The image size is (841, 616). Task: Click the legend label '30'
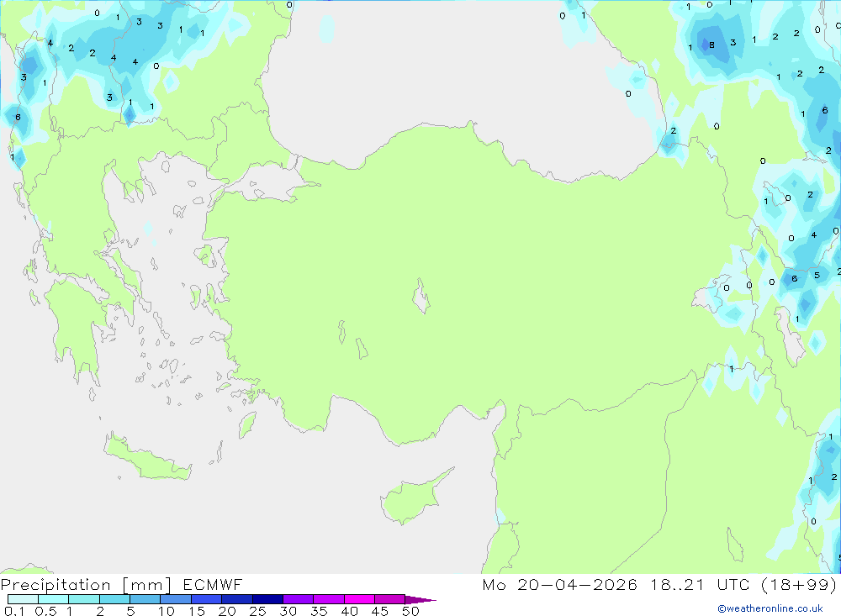(x=288, y=611)
